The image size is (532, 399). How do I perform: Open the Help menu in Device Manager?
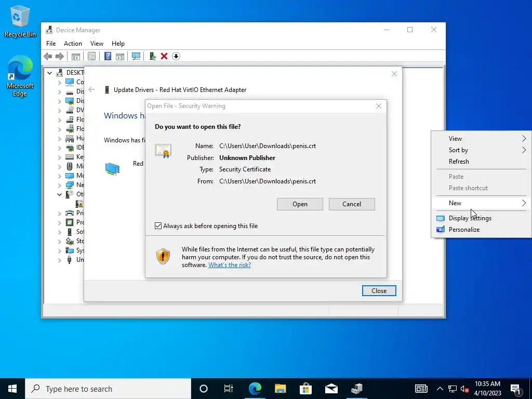click(x=118, y=44)
